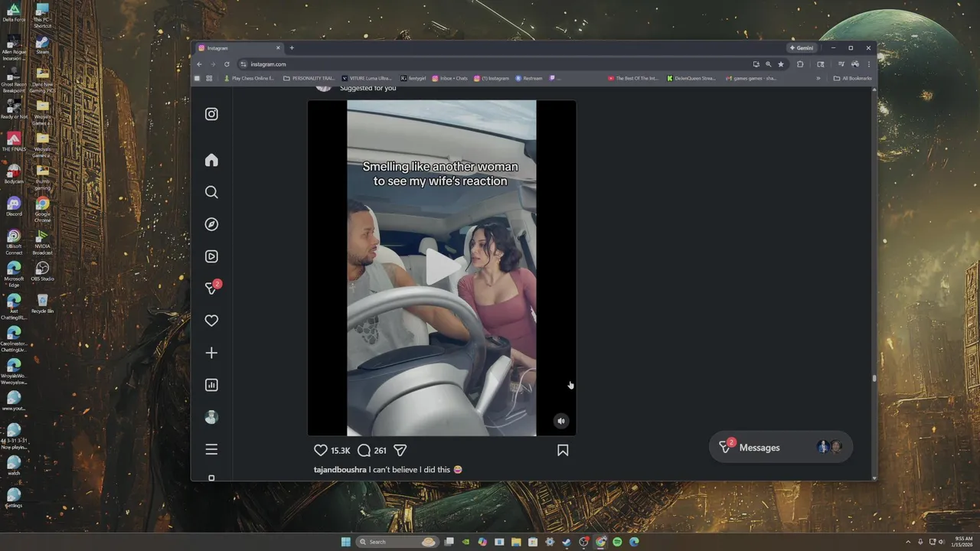Open the More hamburger menu
Viewport: 980px width, 551px height.
coord(211,449)
